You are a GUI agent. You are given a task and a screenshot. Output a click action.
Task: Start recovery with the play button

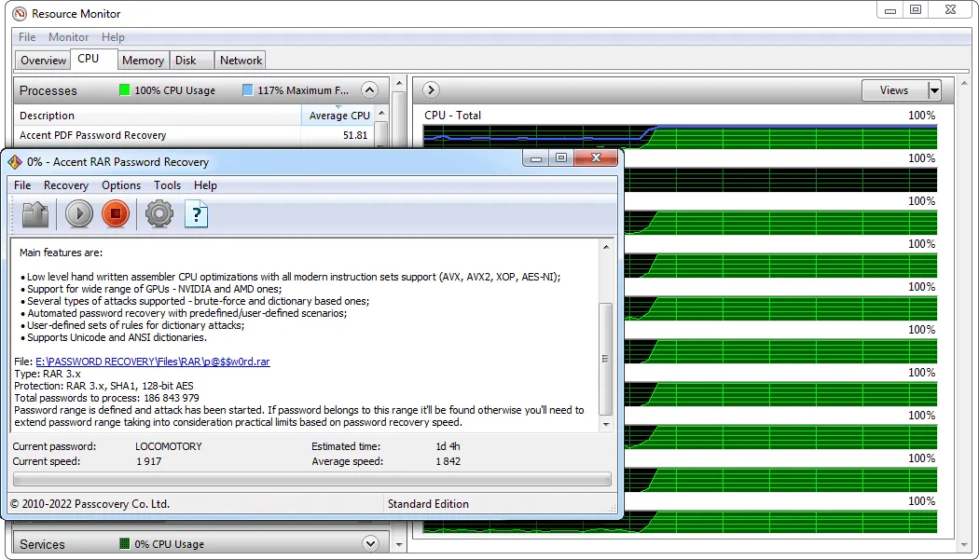pyautogui.click(x=78, y=214)
